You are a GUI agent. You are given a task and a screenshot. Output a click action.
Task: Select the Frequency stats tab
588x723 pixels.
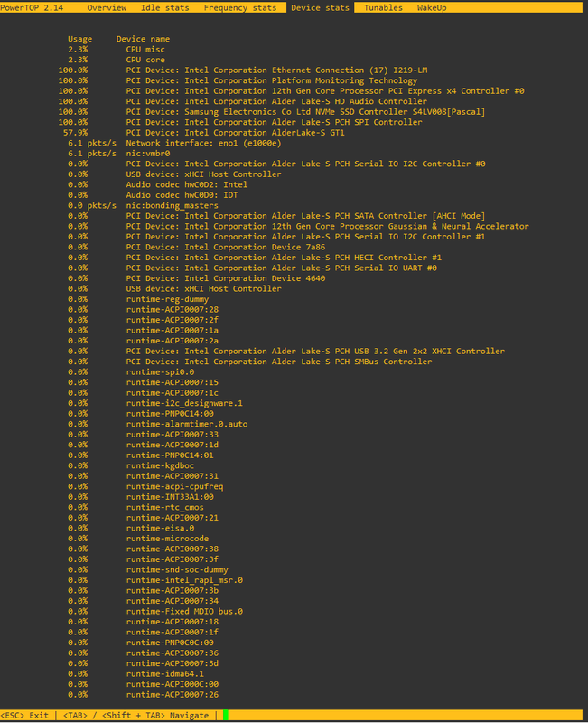click(x=239, y=7)
